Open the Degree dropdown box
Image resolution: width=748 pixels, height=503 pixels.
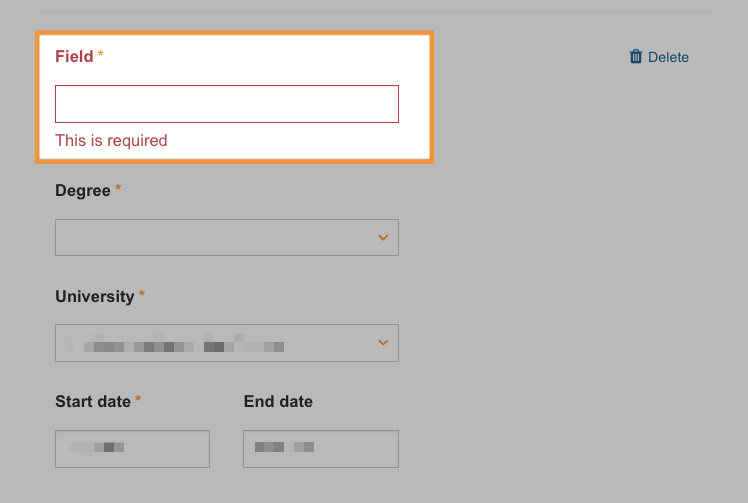[x=227, y=238]
